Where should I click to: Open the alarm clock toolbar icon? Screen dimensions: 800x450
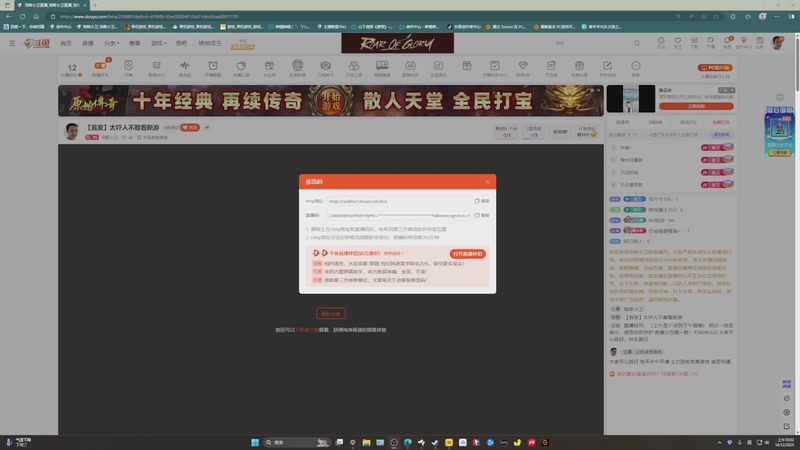tap(213, 66)
